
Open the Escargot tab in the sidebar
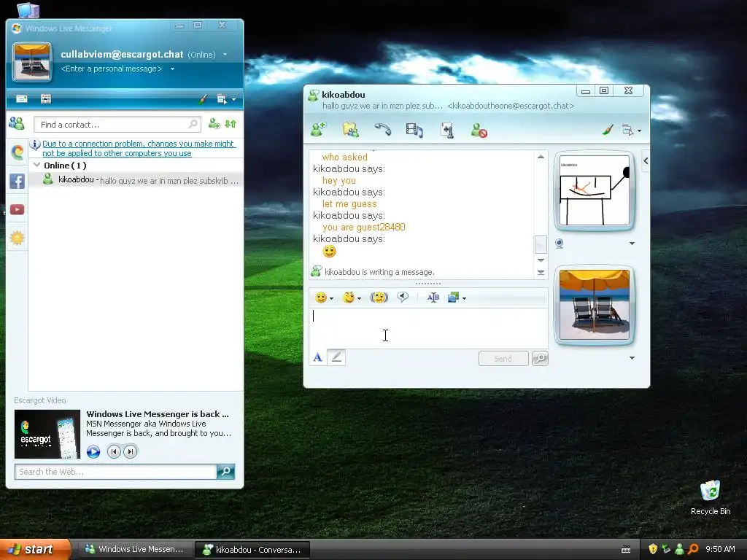[x=18, y=152]
